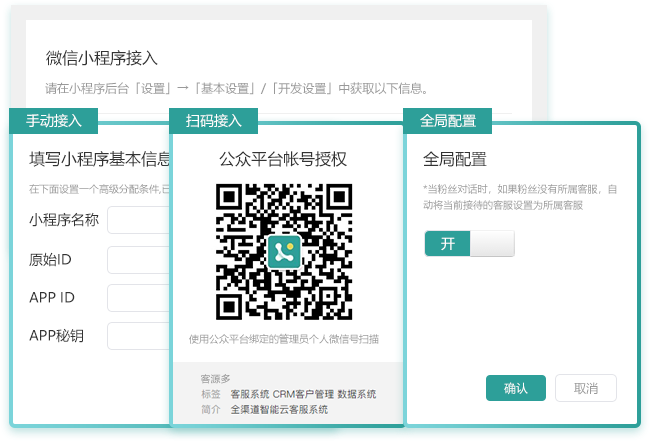The image size is (650, 441).
Task: Click the QR code authorization image
Action: pos(284,252)
